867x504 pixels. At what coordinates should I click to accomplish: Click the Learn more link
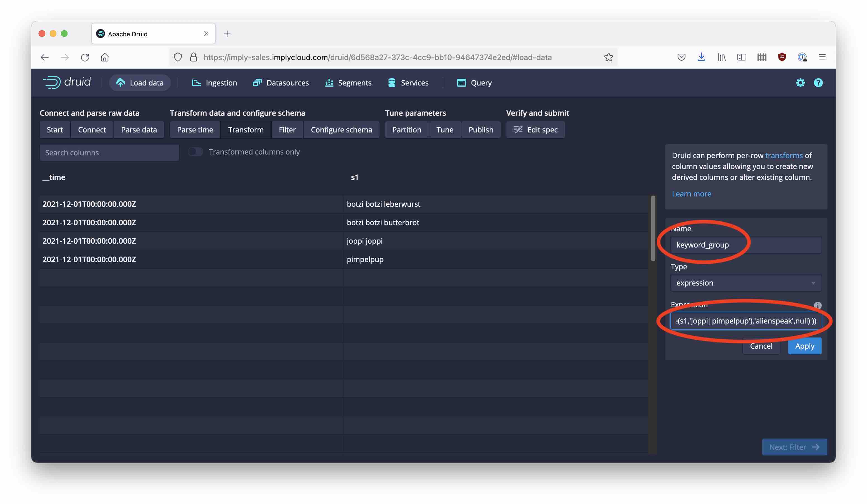click(x=691, y=194)
